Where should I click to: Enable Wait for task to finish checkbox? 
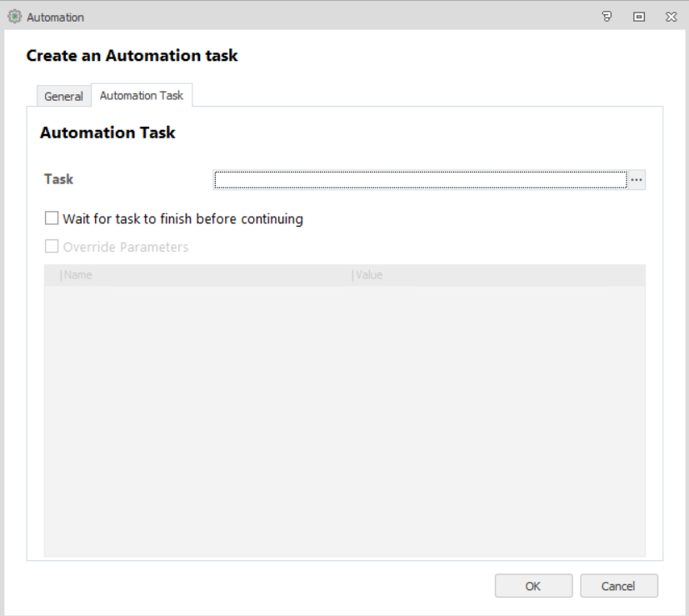pos(52,219)
